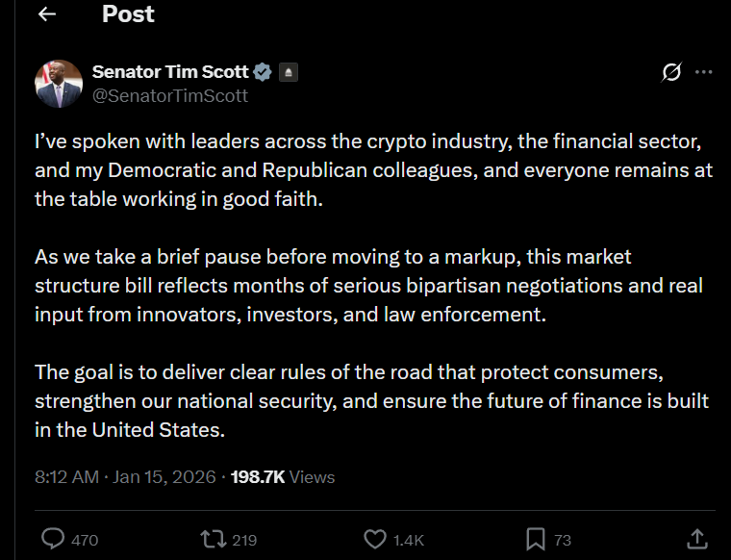Bookmark the post with the bookmark icon
This screenshot has width=731, height=560.
(x=536, y=539)
